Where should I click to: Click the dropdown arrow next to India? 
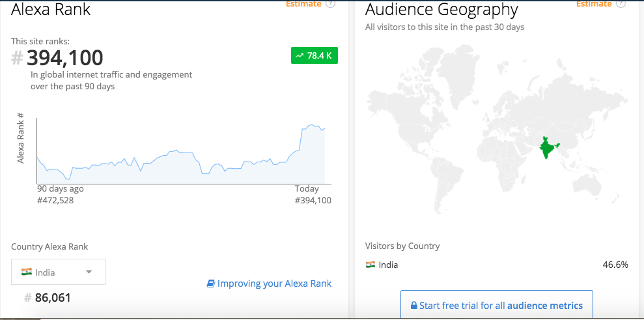tap(89, 272)
